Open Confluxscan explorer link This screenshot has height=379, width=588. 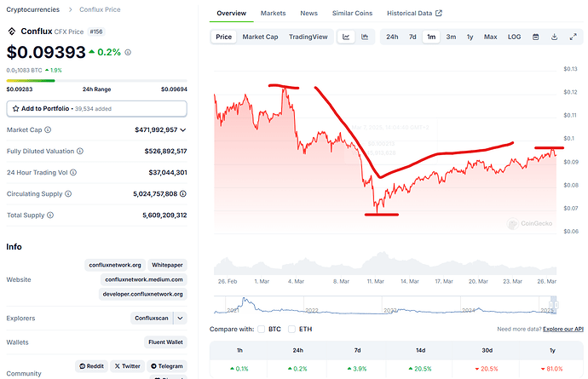point(152,319)
